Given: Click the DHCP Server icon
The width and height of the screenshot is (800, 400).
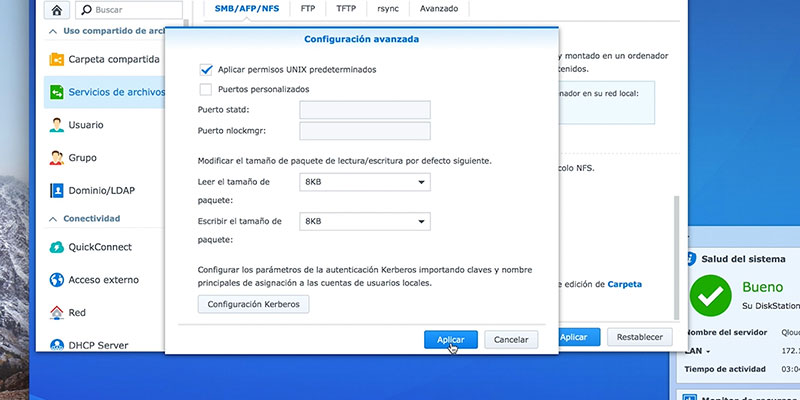Looking at the screenshot, I should click(57, 345).
